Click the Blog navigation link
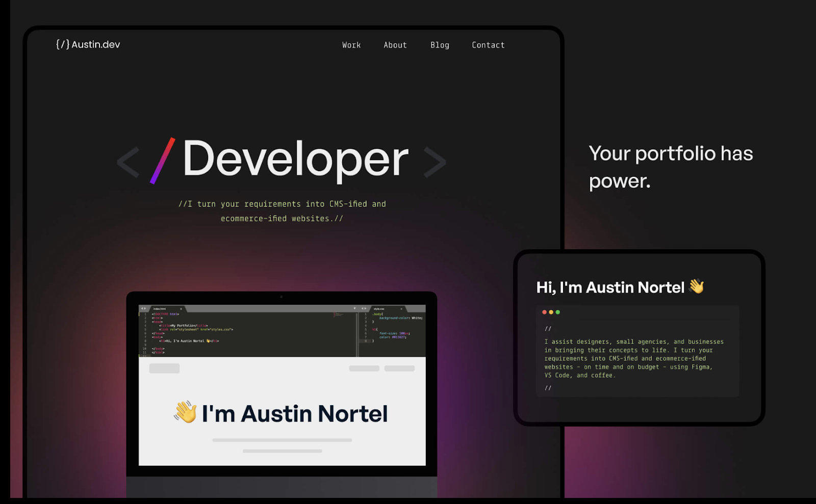Image resolution: width=816 pixels, height=504 pixels. pyautogui.click(x=440, y=45)
